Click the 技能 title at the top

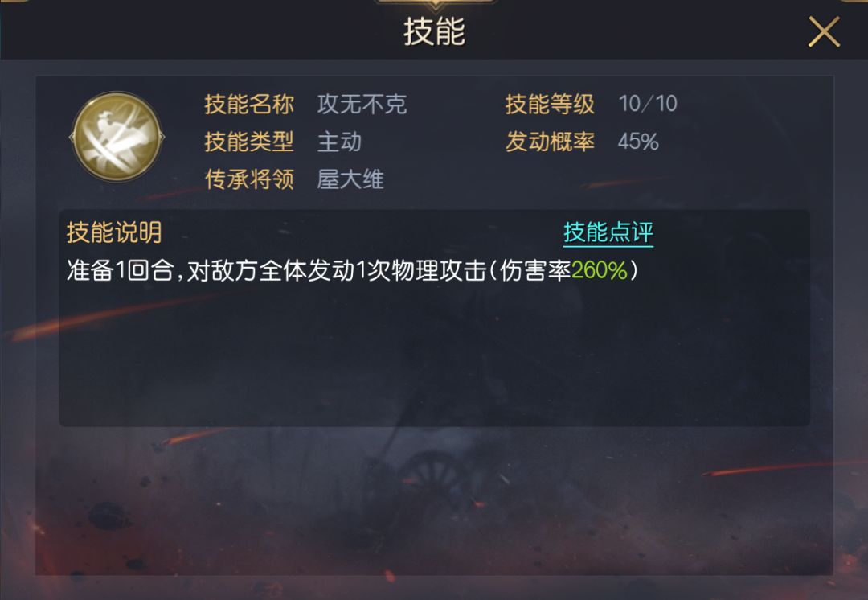[x=434, y=31]
